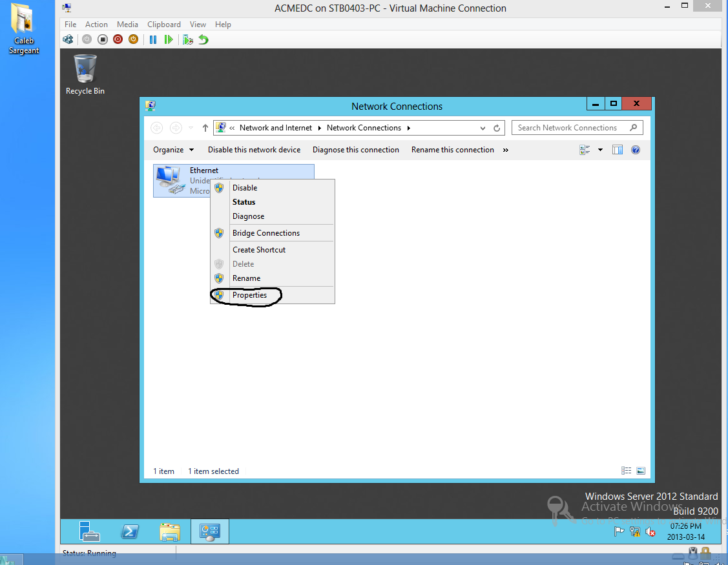Refresh the Network Connections view
The height and width of the screenshot is (565, 728).
[497, 128]
